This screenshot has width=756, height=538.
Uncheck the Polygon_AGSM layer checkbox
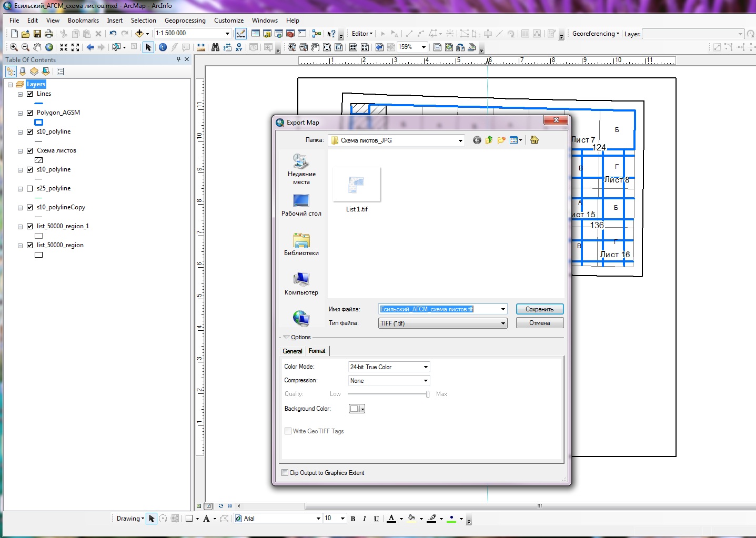[x=30, y=113]
